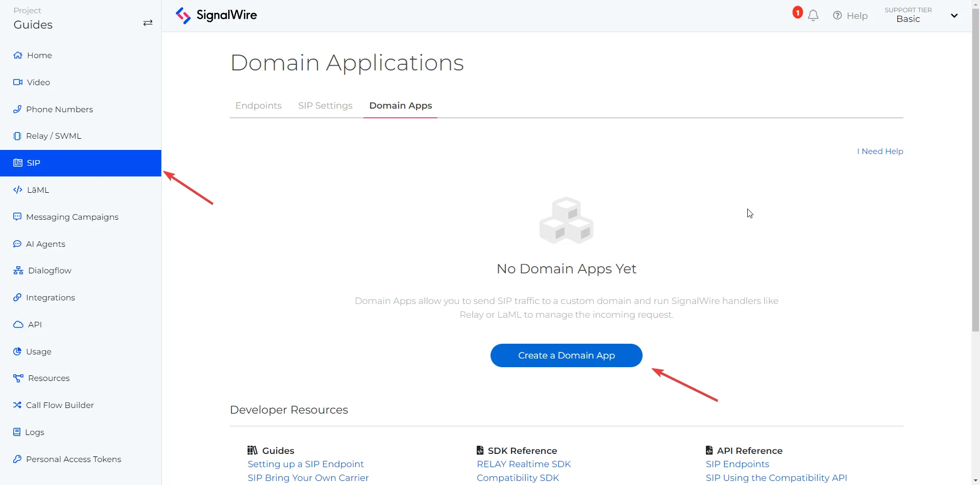The width and height of the screenshot is (980, 485).
Task: Collapse the sidebar using the arrows icon
Action: pos(148,22)
